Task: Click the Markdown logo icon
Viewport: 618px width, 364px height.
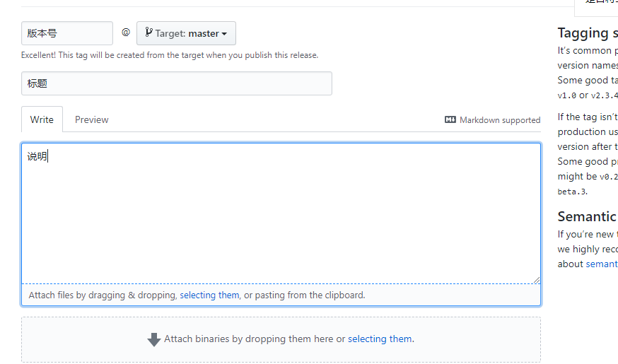Action: pos(450,119)
